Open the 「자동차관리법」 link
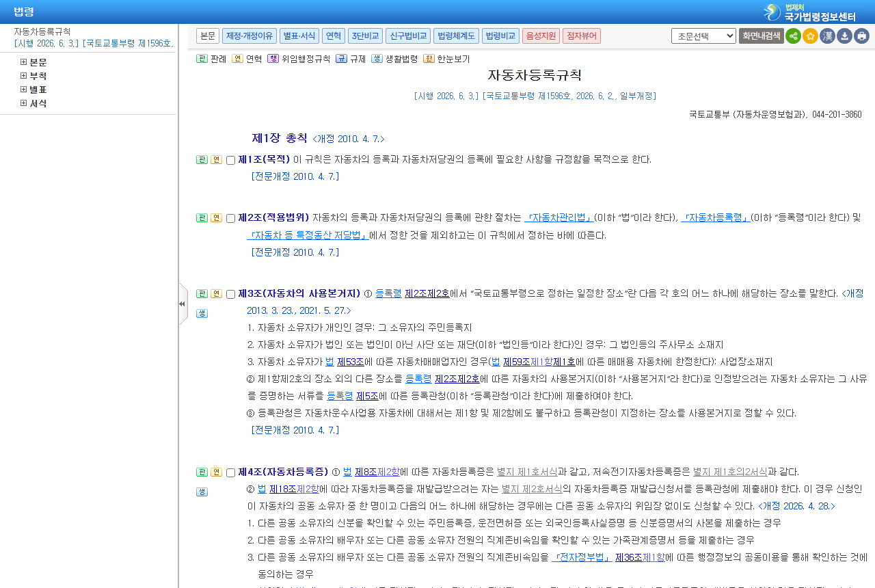 559,217
